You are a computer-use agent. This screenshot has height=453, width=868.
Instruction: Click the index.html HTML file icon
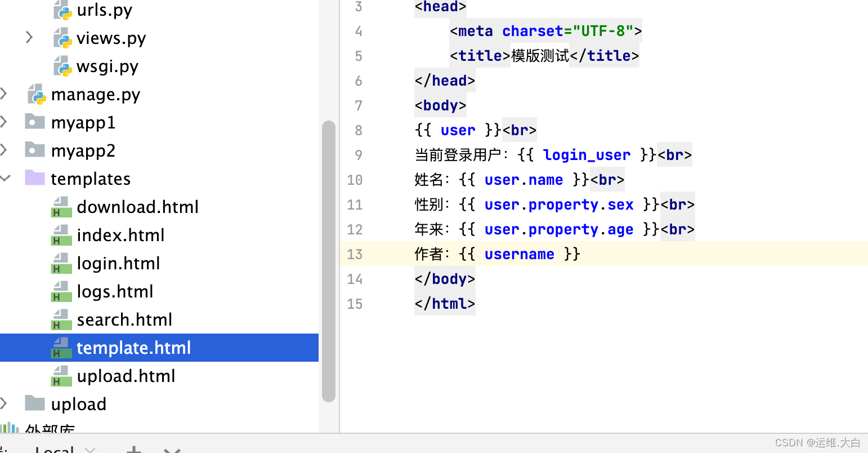point(61,235)
